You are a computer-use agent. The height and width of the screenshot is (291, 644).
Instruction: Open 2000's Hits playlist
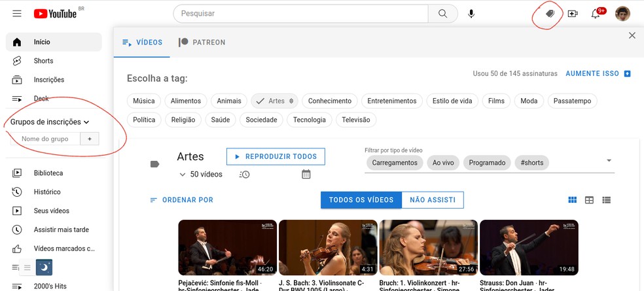pyautogui.click(x=54, y=286)
